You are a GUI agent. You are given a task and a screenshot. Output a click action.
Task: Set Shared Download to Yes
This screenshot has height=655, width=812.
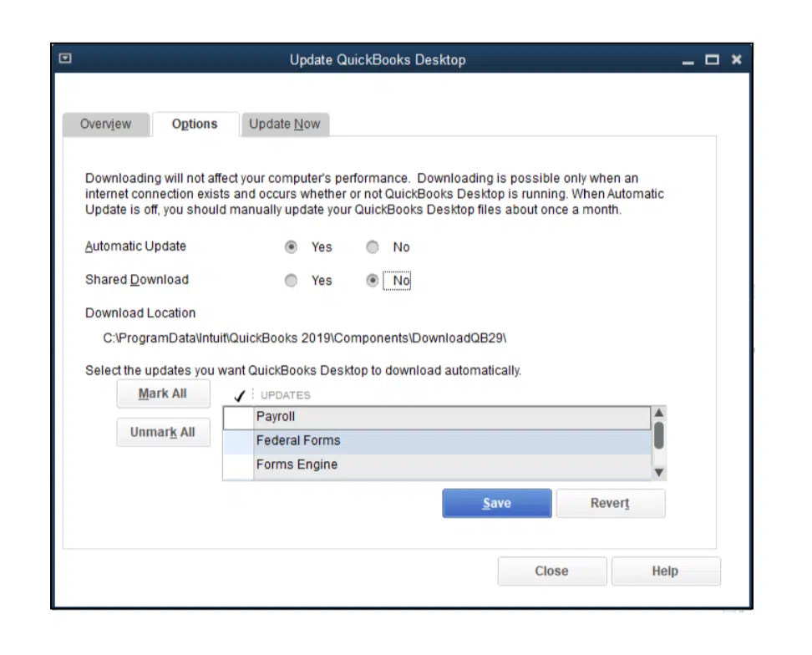point(291,281)
